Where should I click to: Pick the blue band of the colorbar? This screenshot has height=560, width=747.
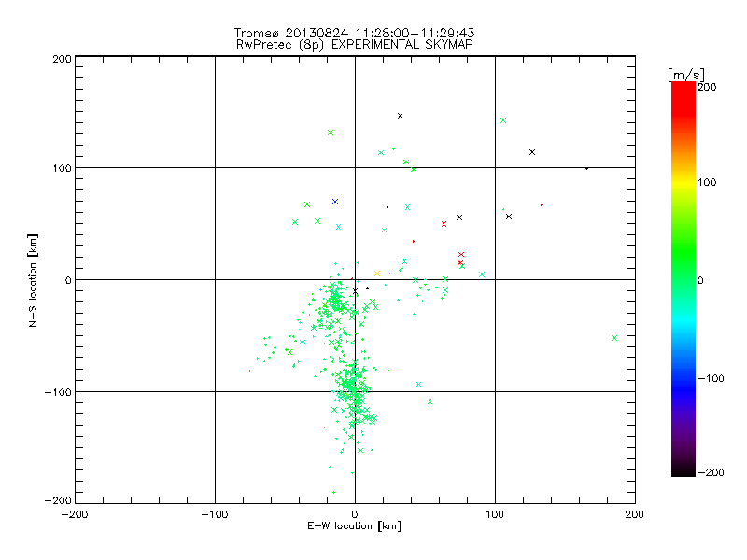tap(684, 388)
